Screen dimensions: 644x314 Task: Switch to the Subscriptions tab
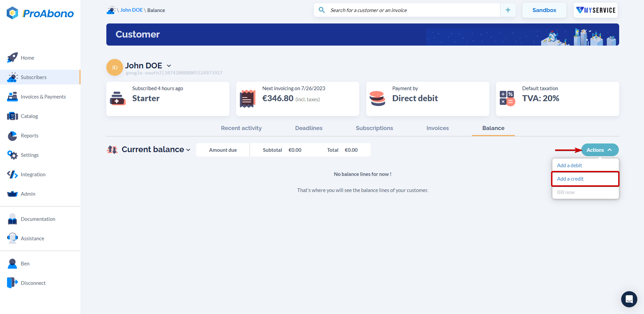(374, 128)
